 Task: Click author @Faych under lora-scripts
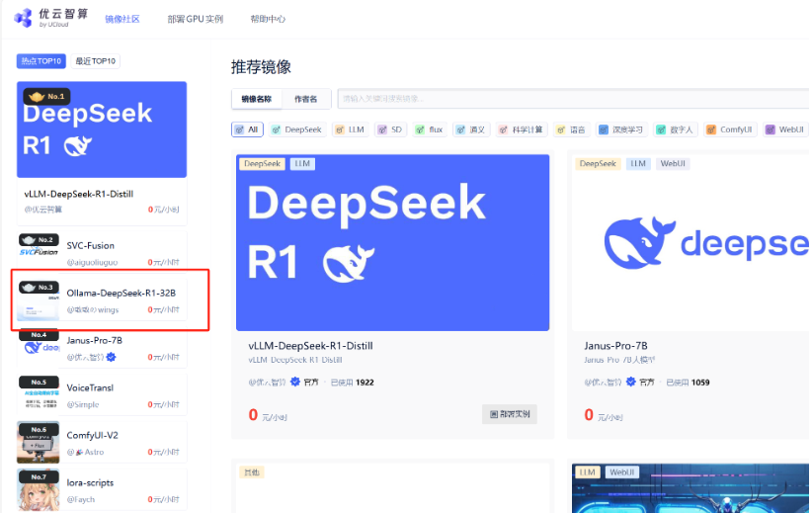(81, 499)
